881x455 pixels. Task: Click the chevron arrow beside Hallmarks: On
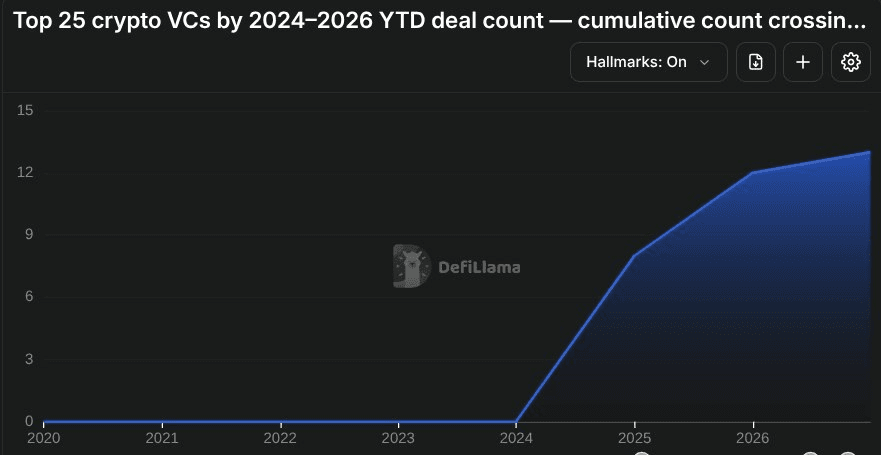click(x=704, y=62)
